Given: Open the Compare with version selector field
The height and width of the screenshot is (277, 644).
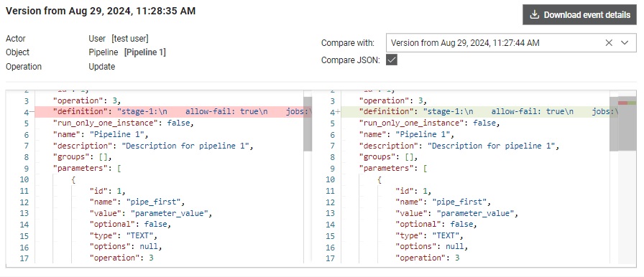Looking at the screenshot, I should tap(511, 42).
